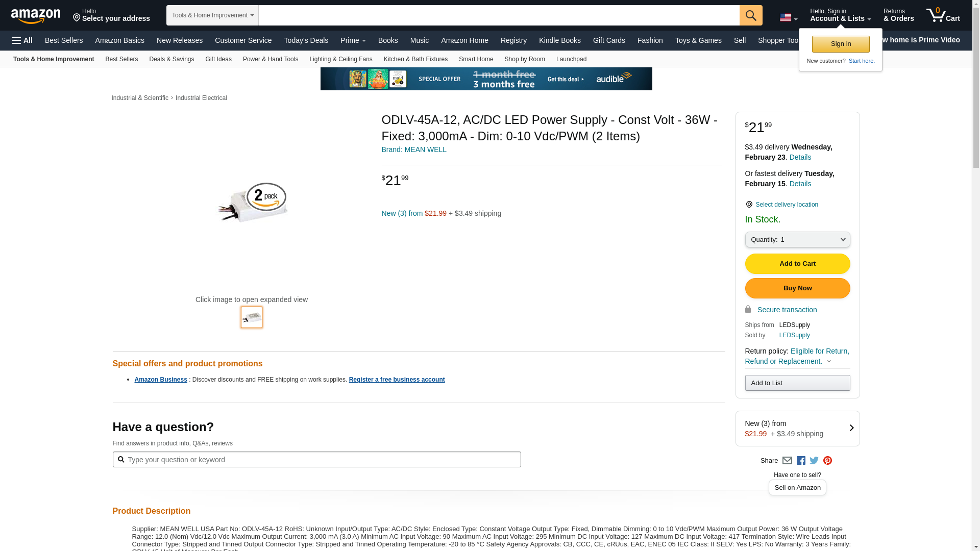Click the search magnifier button

tap(750, 15)
